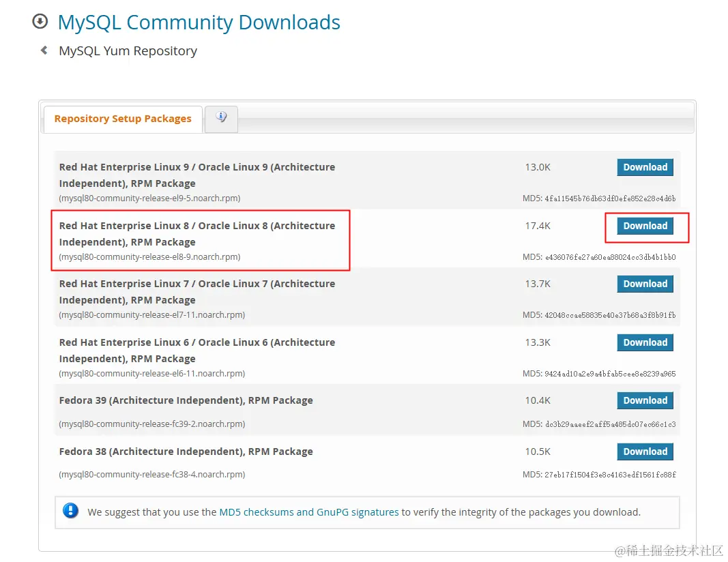The image size is (728, 562).
Task: Click the Red Hat Enterprise Linux 9 package title
Action: point(197,175)
